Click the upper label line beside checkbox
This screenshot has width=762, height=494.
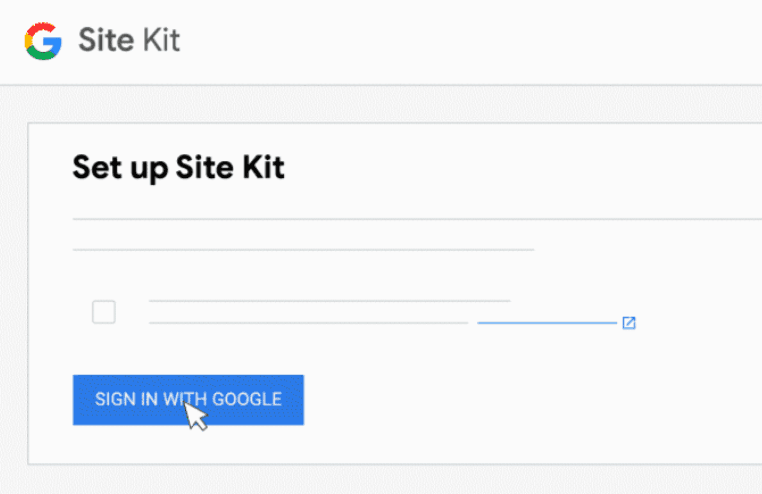coord(329,301)
